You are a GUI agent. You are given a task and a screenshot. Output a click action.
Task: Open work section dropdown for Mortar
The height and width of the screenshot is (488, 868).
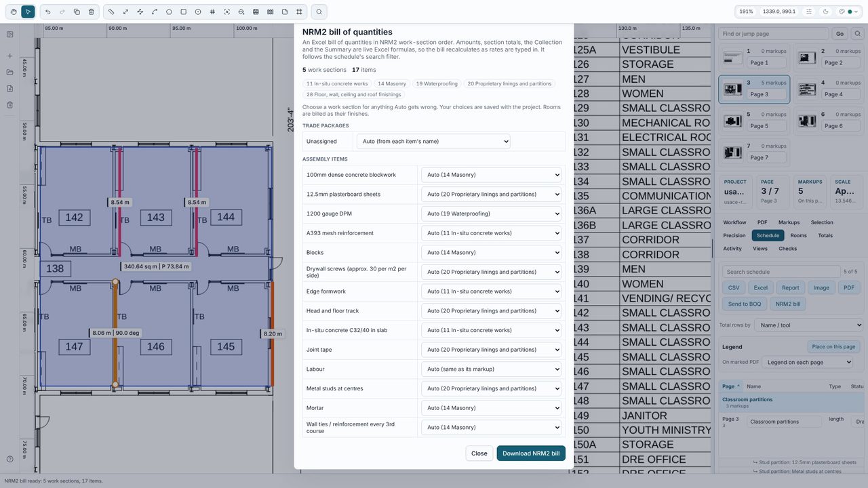[x=491, y=408]
